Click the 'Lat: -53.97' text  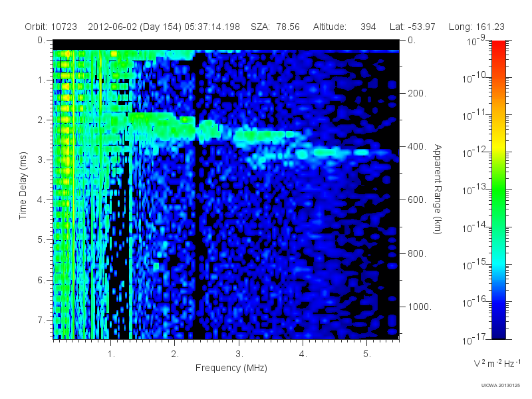pyautogui.click(x=412, y=27)
